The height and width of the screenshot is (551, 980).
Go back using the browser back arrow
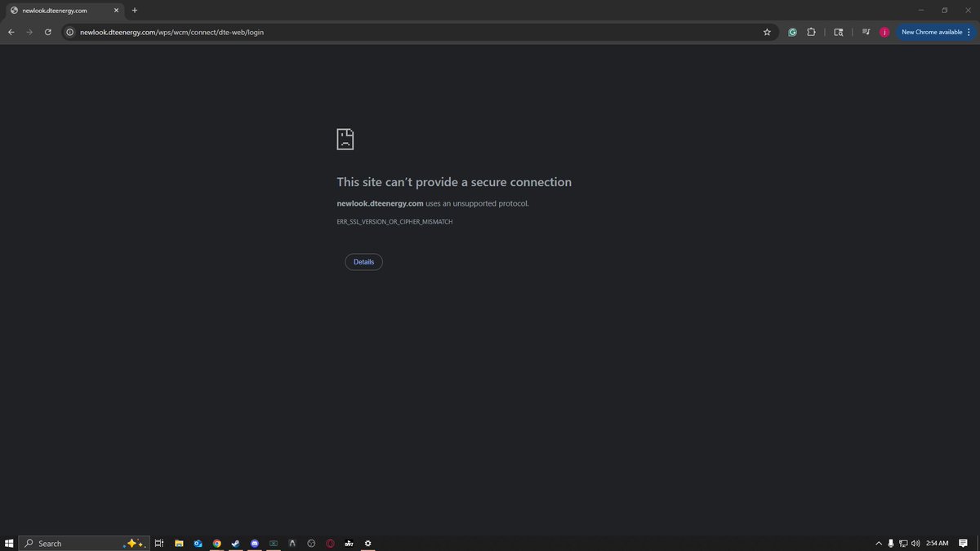[11, 32]
